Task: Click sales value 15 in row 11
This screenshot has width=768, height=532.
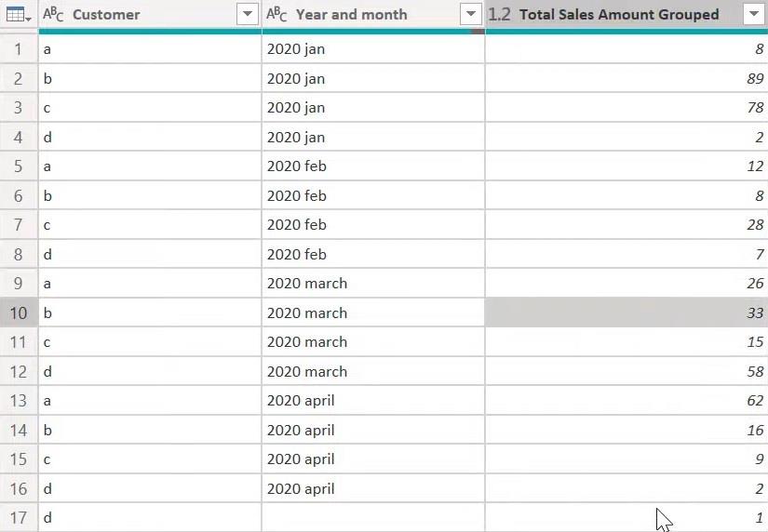Action: click(x=627, y=342)
